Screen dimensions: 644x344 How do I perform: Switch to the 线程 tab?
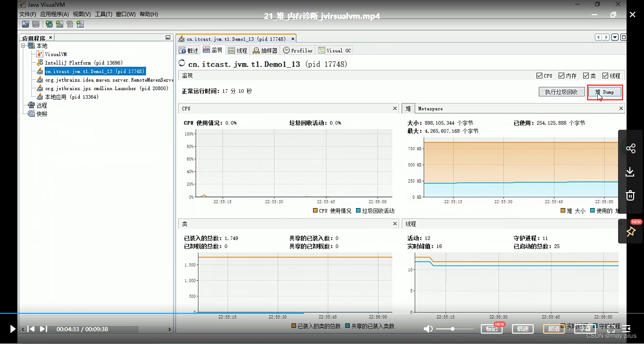click(x=238, y=50)
